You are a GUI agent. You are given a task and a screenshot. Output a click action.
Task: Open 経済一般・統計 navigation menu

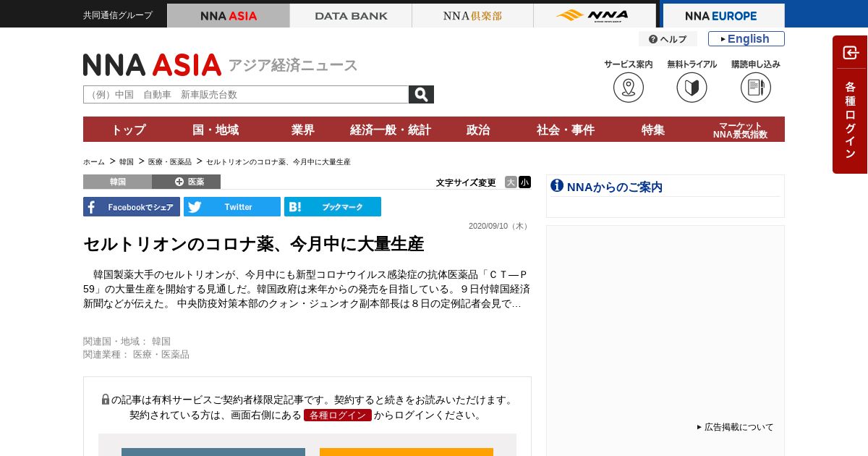point(391,130)
